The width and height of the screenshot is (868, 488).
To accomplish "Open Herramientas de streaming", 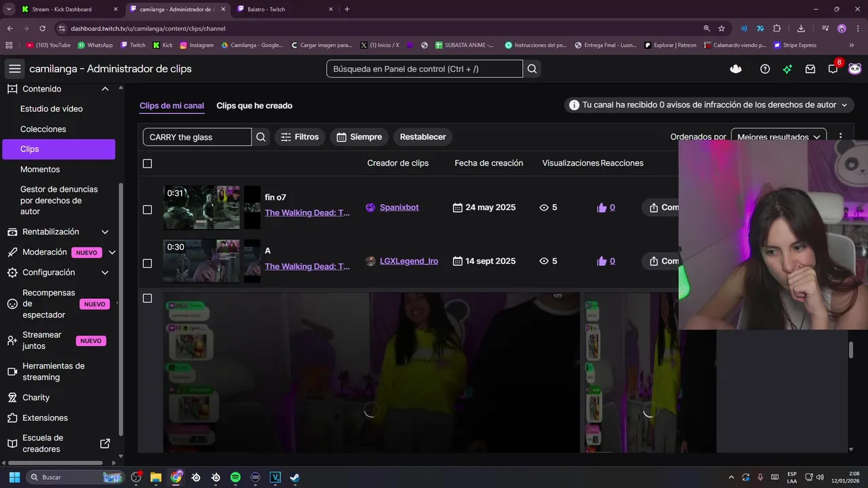I will [x=54, y=371].
